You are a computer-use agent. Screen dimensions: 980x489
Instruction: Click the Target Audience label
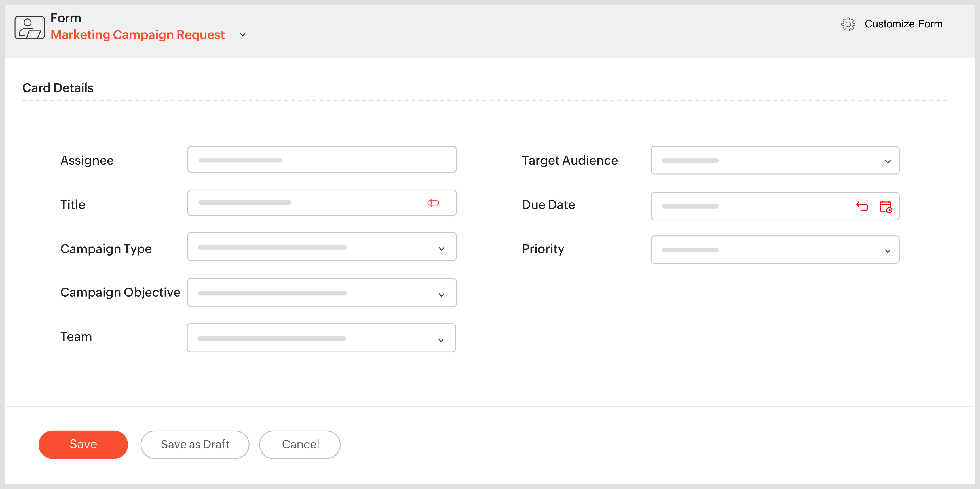coord(570,160)
